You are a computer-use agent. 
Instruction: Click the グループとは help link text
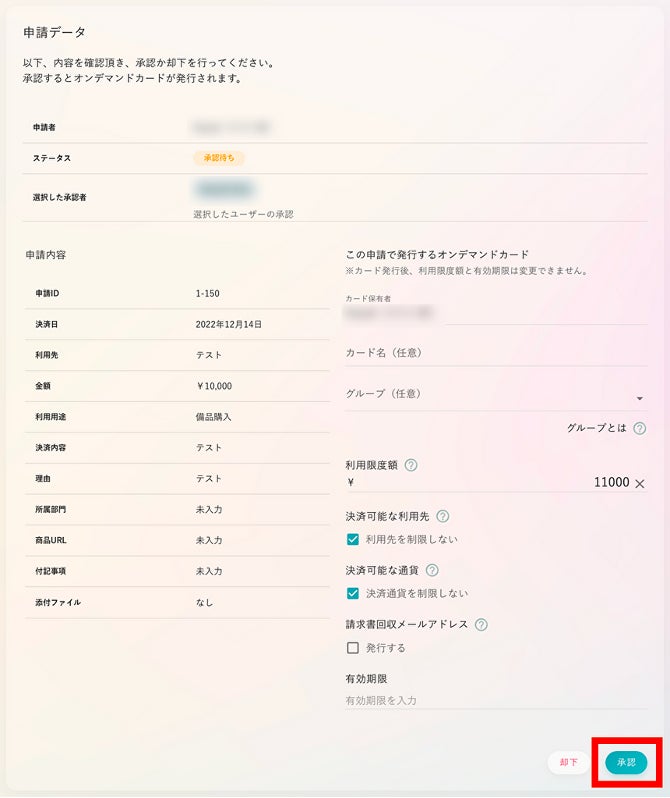597,429
